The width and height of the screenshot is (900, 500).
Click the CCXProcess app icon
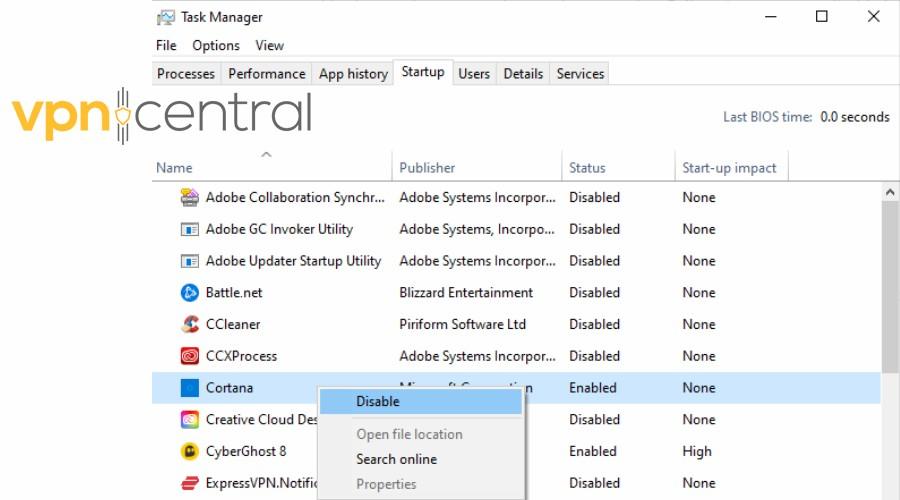coord(189,356)
